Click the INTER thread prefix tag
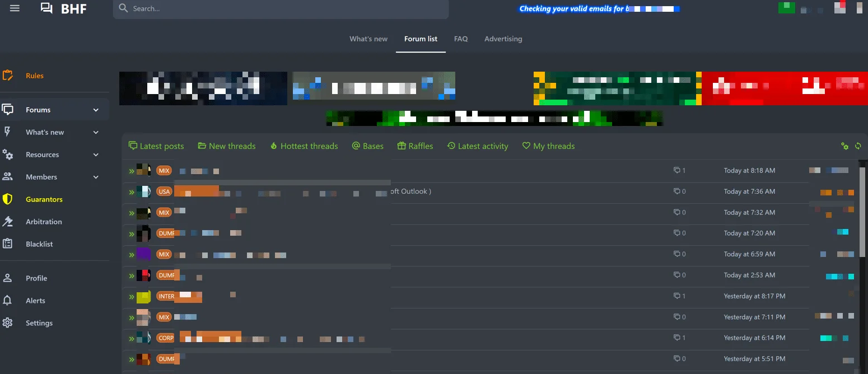 (166, 296)
